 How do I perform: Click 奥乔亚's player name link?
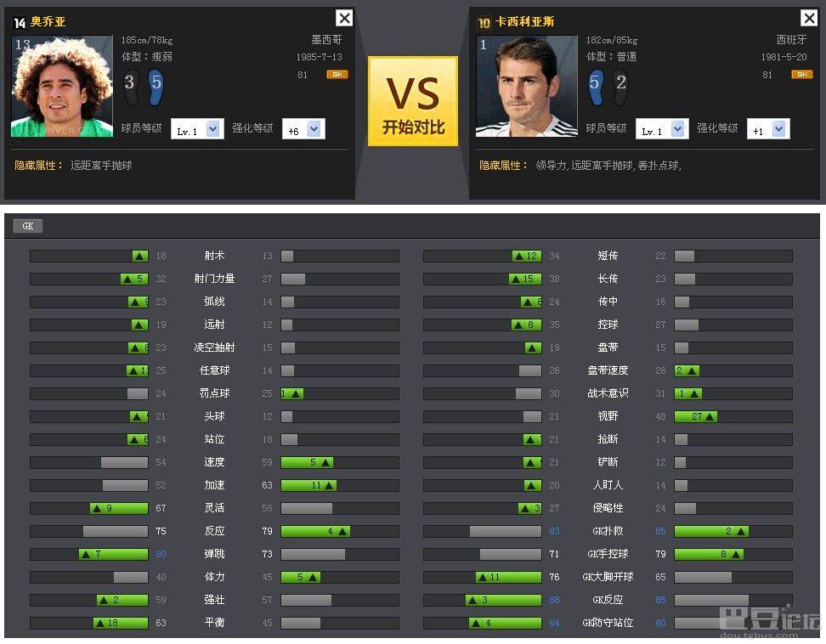[x=48, y=22]
